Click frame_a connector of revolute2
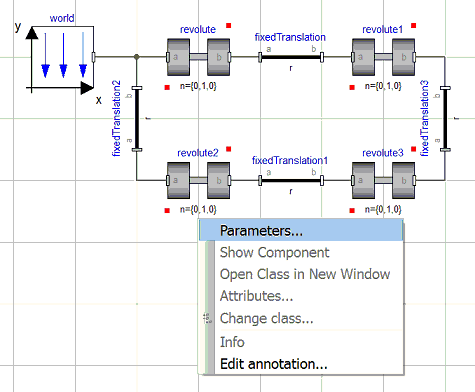Screen dimensions: 475x392 (168, 180)
